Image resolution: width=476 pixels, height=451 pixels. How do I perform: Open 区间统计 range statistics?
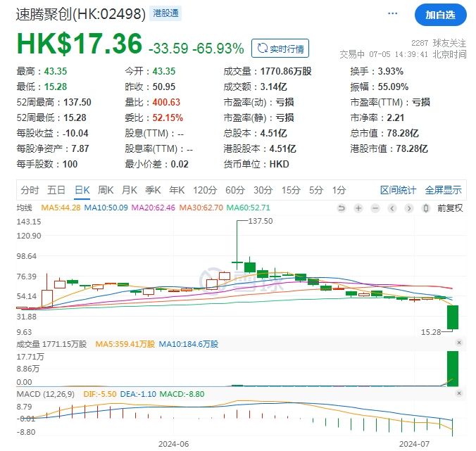click(x=398, y=190)
